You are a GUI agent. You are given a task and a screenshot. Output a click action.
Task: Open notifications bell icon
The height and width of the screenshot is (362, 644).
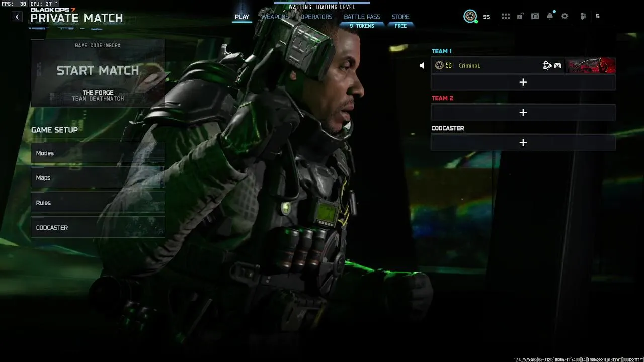550,16
